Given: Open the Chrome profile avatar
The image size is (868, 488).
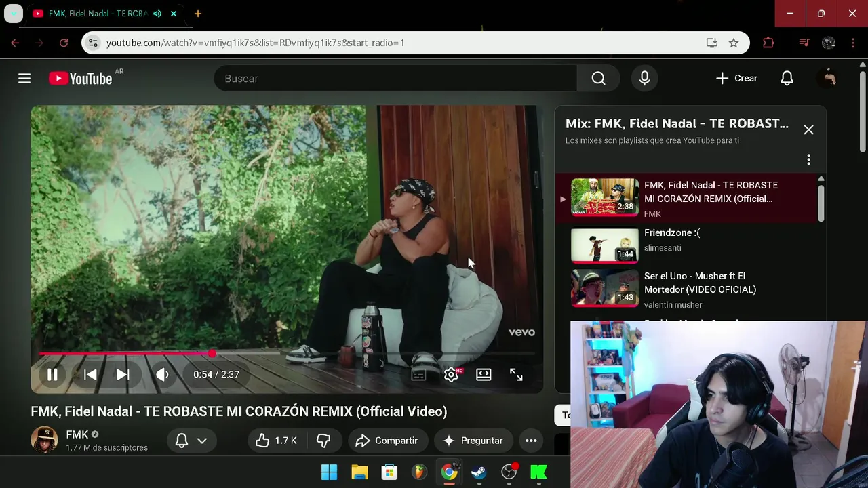Looking at the screenshot, I should coord(829,43).
